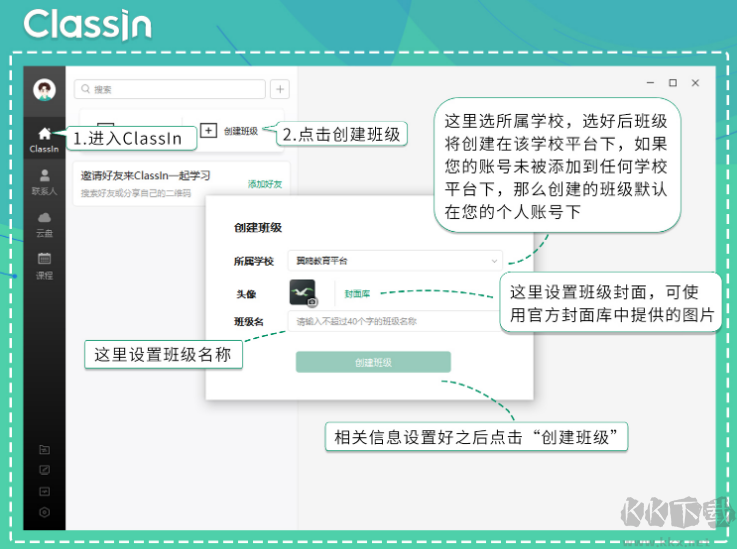This screenshot has height=549, width=737.
Task: Click the class avatar thumbnail image
Action: (x=302, y=292)
